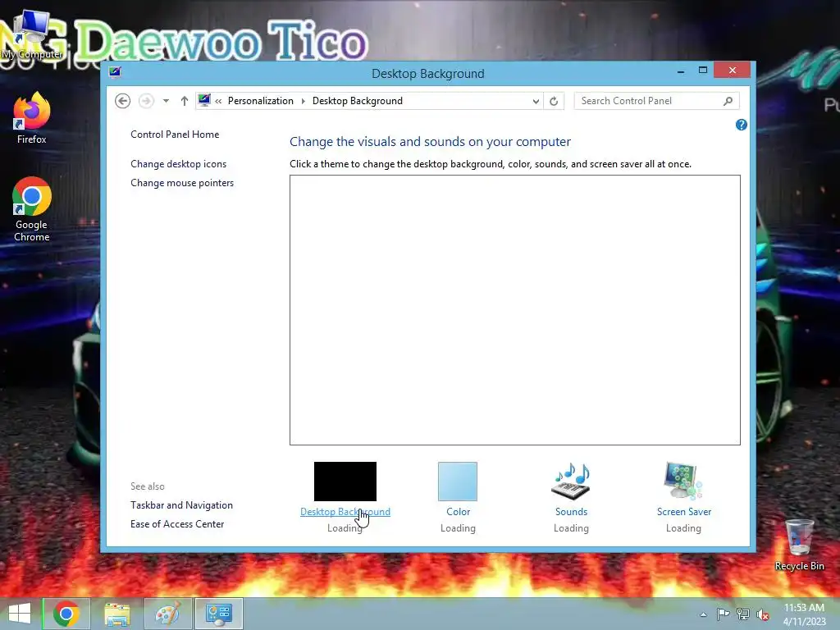Click the light blue Color swatch
Screen dimensions: 840x630
pos(458,481)
